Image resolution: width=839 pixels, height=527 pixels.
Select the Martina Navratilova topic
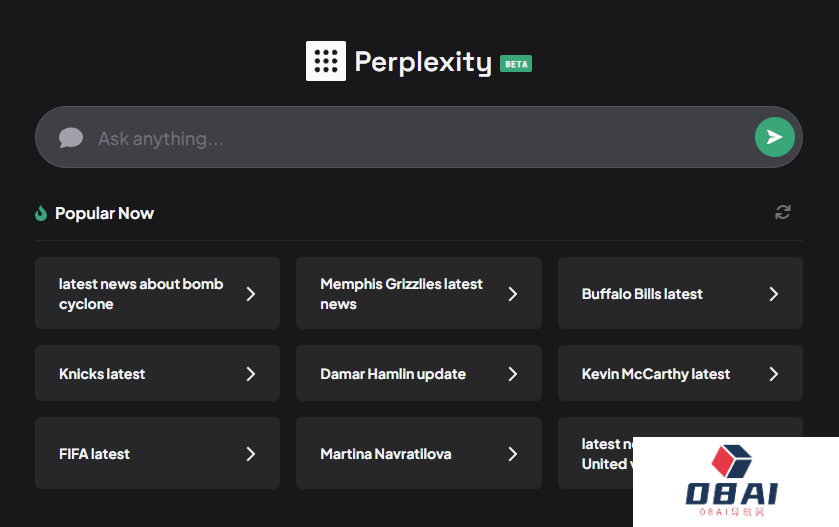[386, 454]
